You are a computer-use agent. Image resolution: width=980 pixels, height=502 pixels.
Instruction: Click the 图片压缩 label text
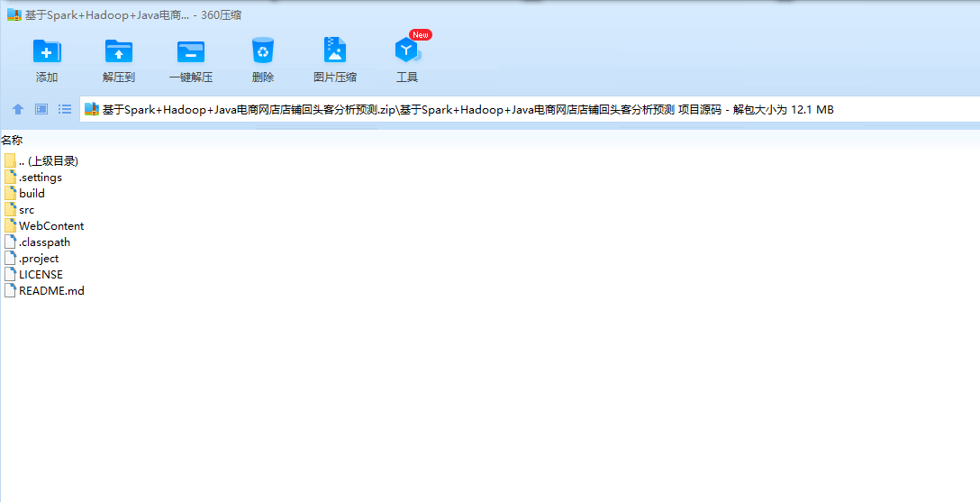pyautogui.click(x=335, y=78)
